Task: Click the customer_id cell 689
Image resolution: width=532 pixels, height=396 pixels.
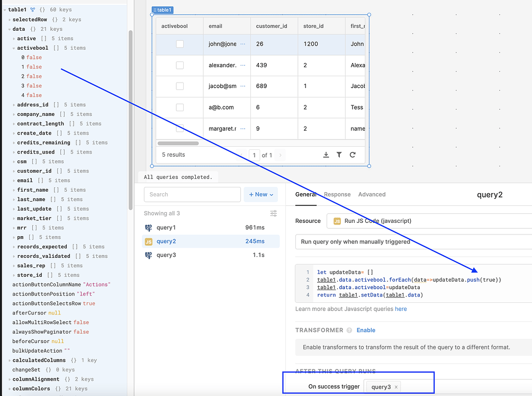Action: click(274, 86)
